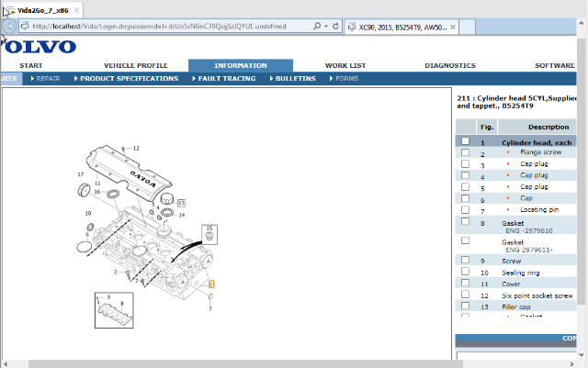588x368 pixels.
Task: Check the box for Filler cap
Action: 465,306
